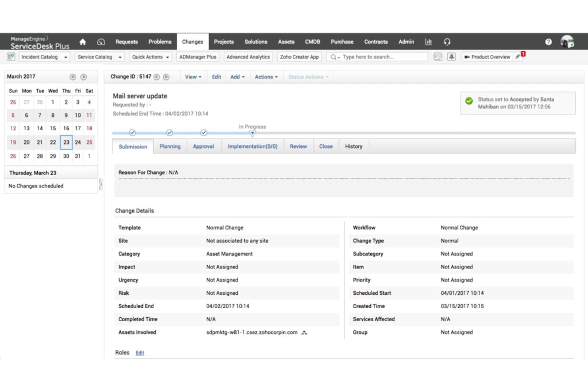The image size is (588, 392).
Task: Click asset sdpmktg-w81-1.csez.zohocorpin.com
Action: click(252, 332)
